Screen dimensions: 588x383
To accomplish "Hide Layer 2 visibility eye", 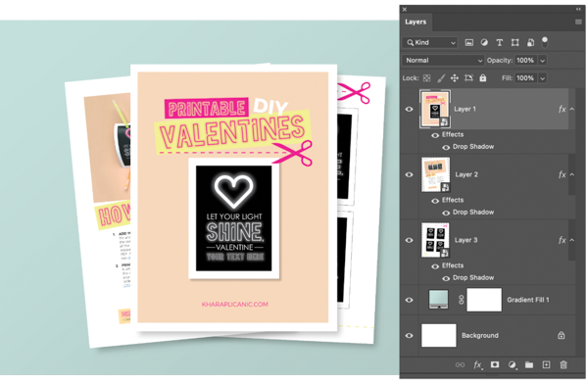I will 409,174.
